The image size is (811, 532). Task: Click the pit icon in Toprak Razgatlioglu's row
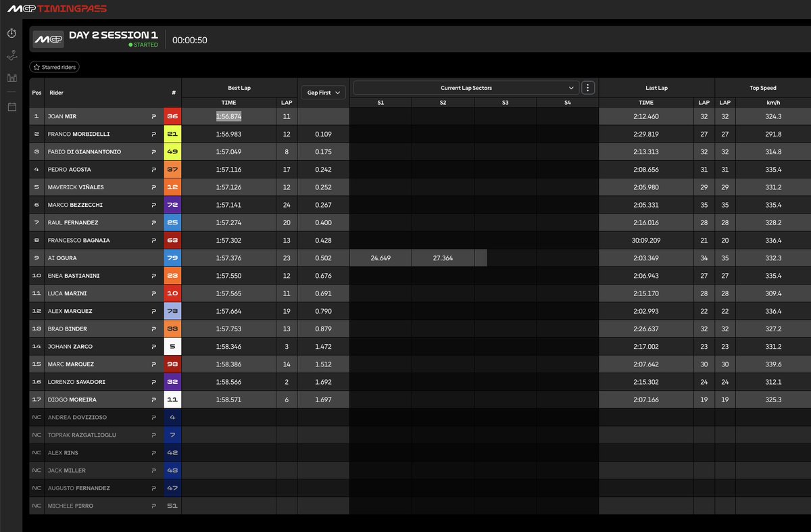coord(153,435)
